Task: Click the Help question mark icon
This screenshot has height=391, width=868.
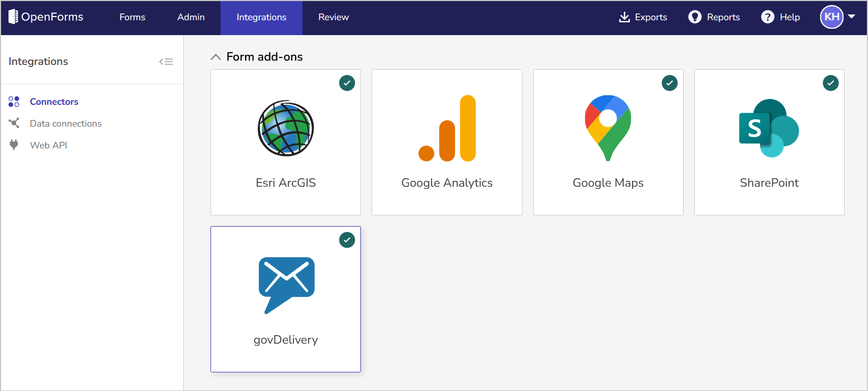Action: pyautogui.click(x=768, y=17)
